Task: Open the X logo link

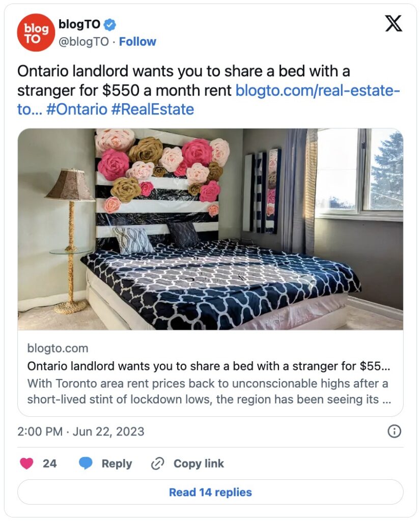Action: point(393,23)
